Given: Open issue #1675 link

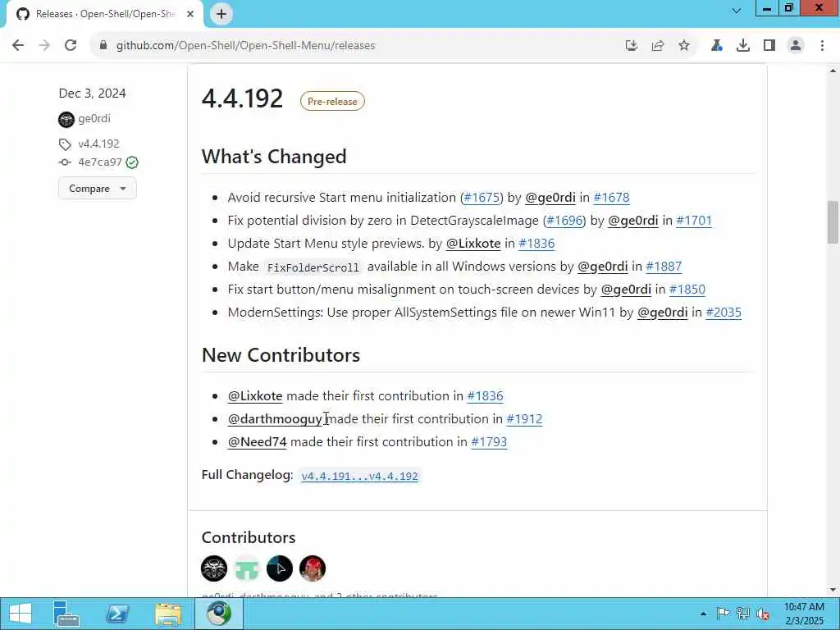Looking at the screenshot, I should pyautogui.click(x=482, y=198).
